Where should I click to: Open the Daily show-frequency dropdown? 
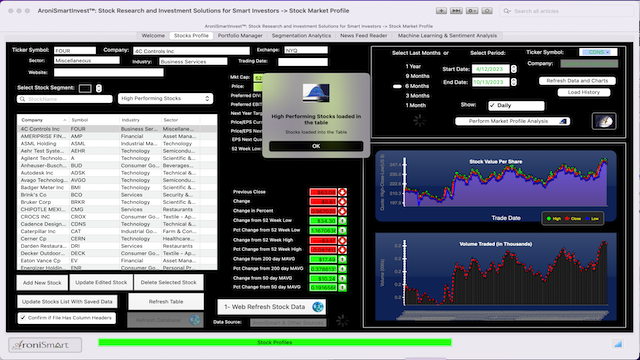pos(516,105)
